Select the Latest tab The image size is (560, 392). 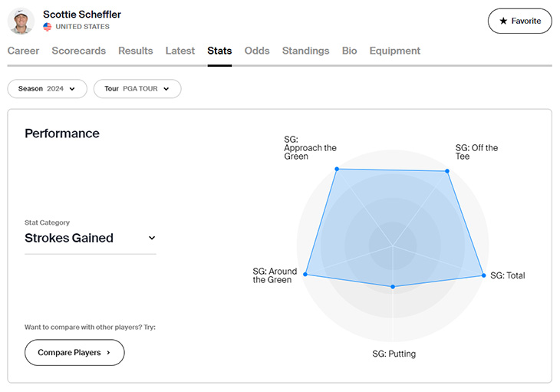click(x=180, y=51)
